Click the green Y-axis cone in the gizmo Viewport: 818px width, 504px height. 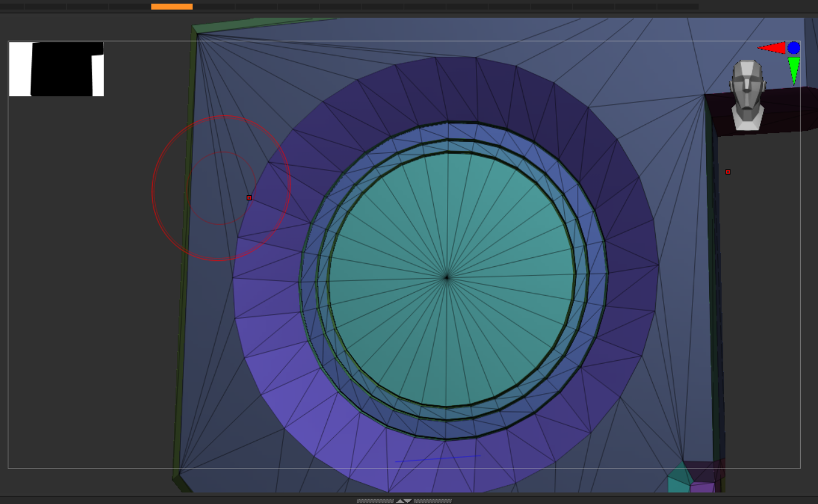coord(794,70)
